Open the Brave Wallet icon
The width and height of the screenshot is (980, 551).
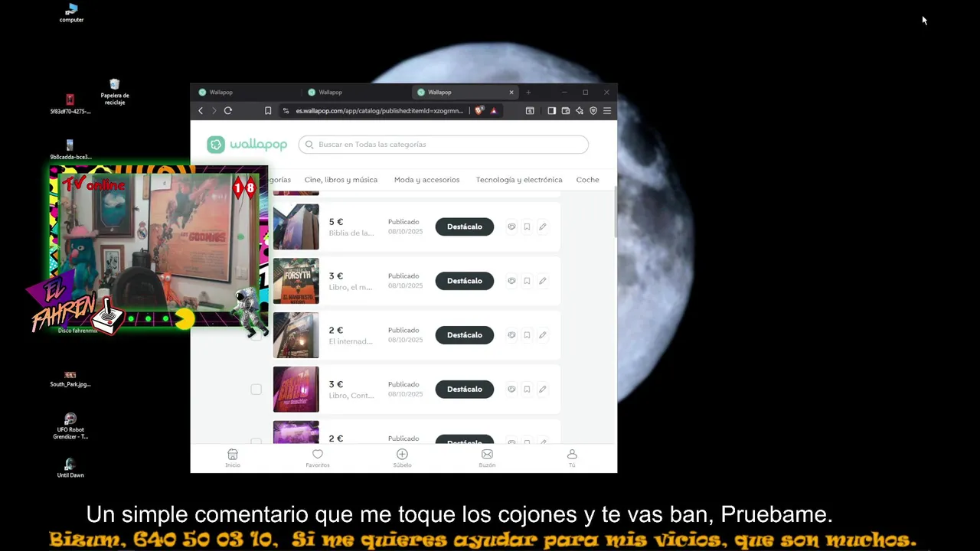[566, 111]
